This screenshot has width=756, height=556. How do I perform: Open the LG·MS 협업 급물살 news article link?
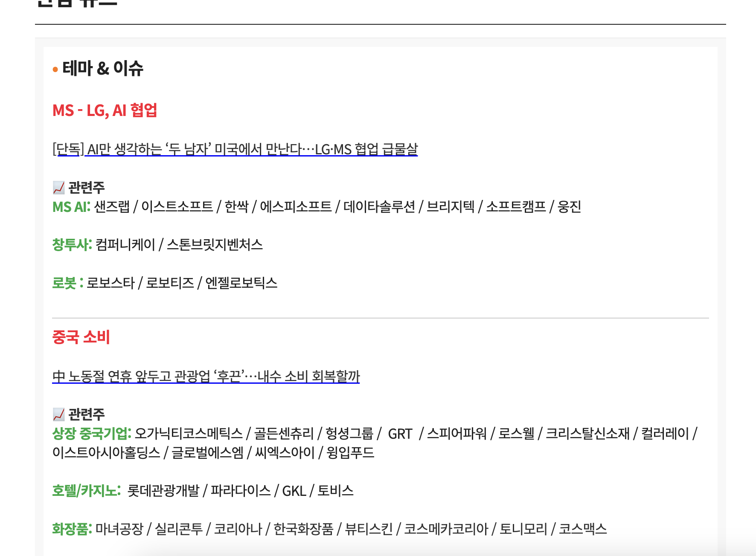click(x=235, y=149)
